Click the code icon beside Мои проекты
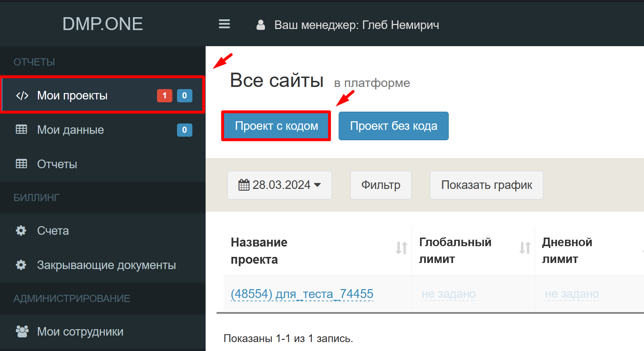Viewport: 644px width, 351px height. tap(22, 96)
